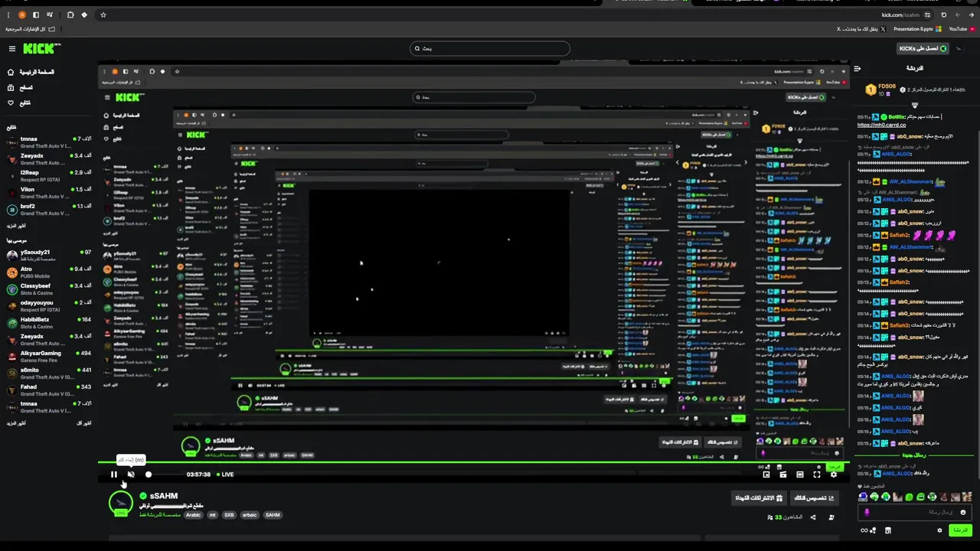Jump to LIVE indicator in player

[x=225, y=474]
